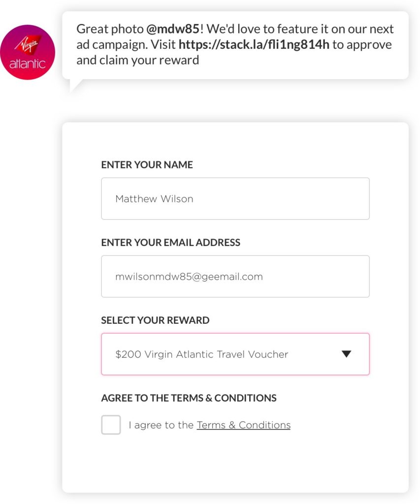Click the "I agree to the" checkbox label
This screenshot has width=420, height=504.
click(x=161, y=425)
